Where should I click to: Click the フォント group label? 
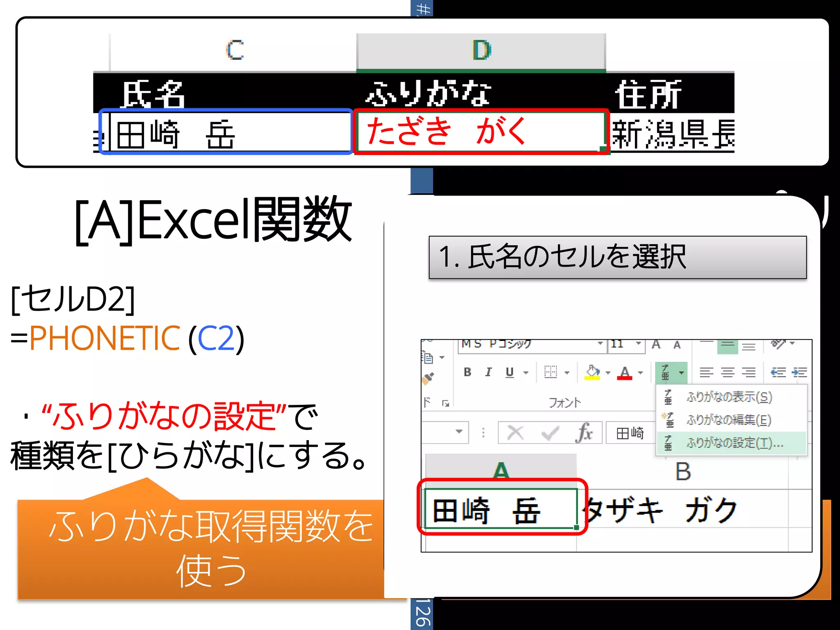coord(565,403)
